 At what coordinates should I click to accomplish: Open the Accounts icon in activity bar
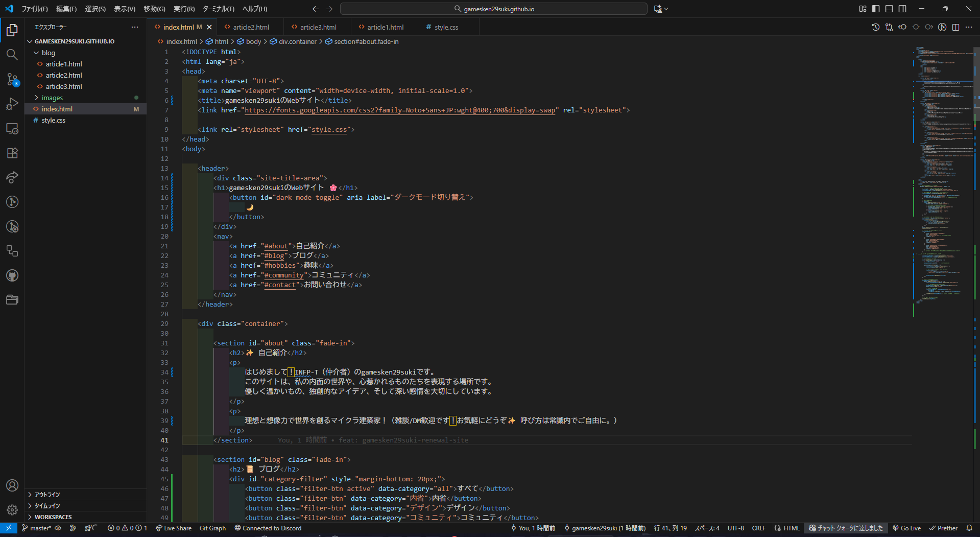coord(12,485)
